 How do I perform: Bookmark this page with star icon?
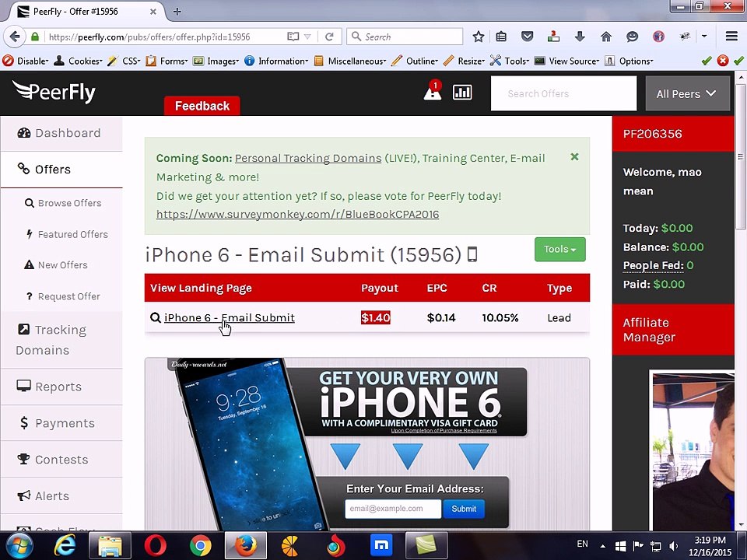(479, 37)
